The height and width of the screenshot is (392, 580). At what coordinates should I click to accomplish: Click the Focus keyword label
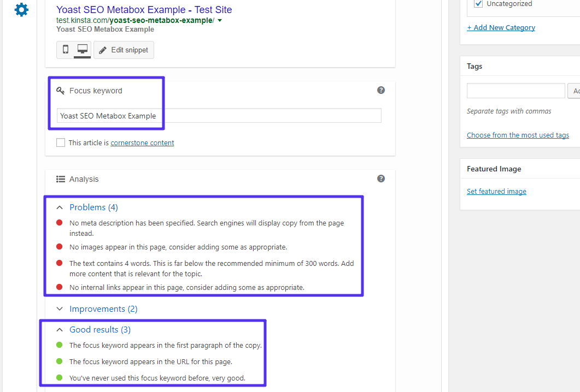pos(96,91)
